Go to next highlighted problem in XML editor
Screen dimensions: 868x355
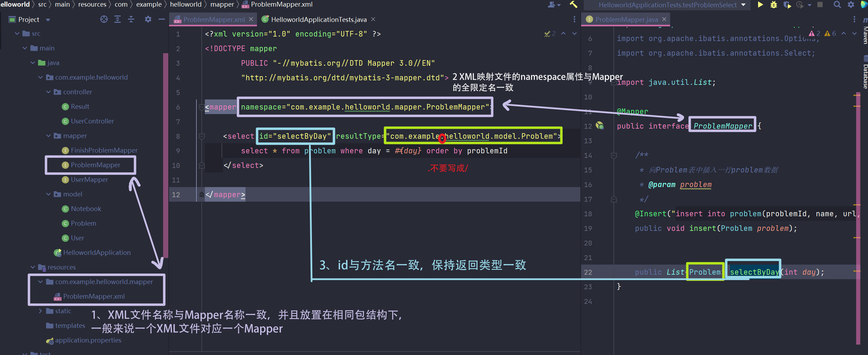574,34
